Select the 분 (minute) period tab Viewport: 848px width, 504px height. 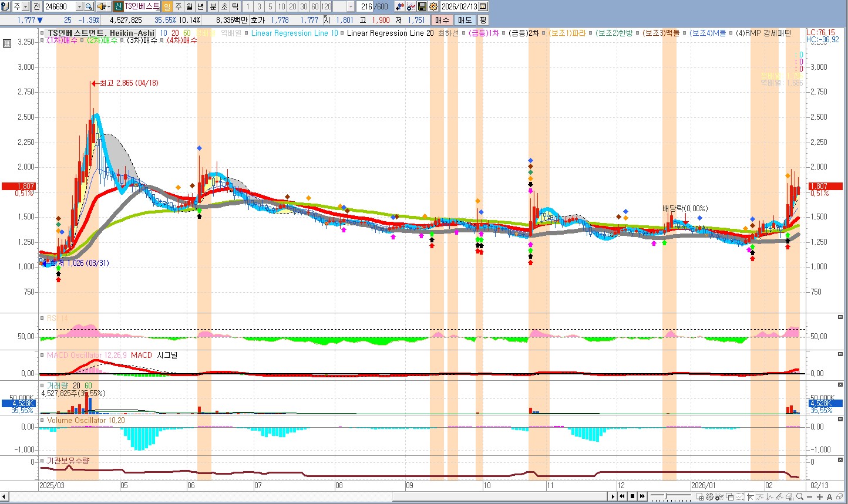coord(213,6)
